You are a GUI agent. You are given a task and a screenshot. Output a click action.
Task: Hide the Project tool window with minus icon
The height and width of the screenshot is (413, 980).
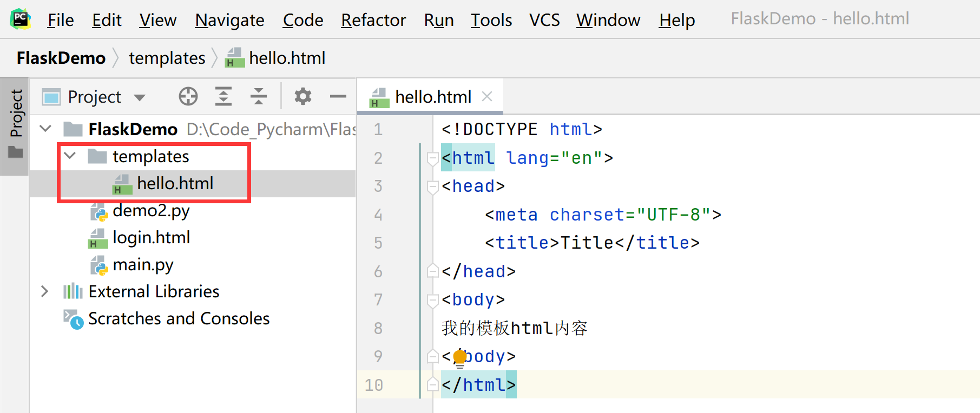[338, 97]
